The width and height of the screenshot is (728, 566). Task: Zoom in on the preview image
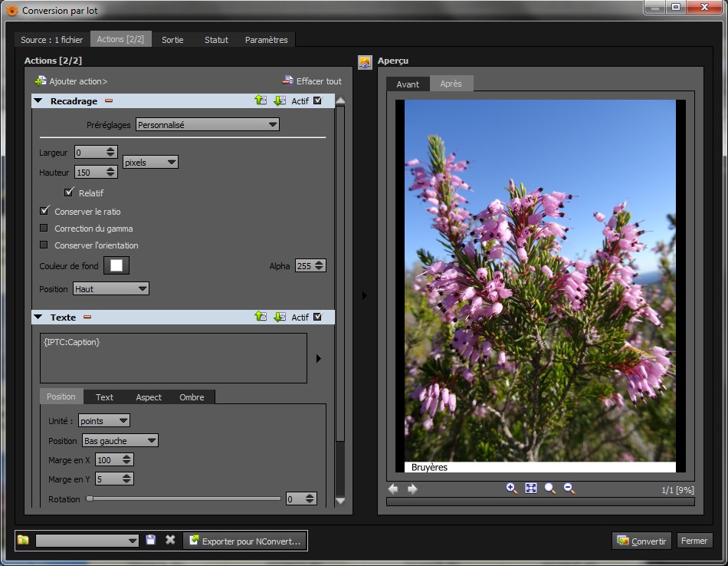coord(512,489)
